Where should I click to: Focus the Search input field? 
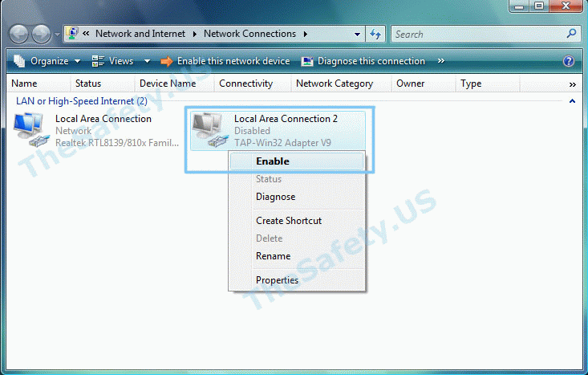478,35
